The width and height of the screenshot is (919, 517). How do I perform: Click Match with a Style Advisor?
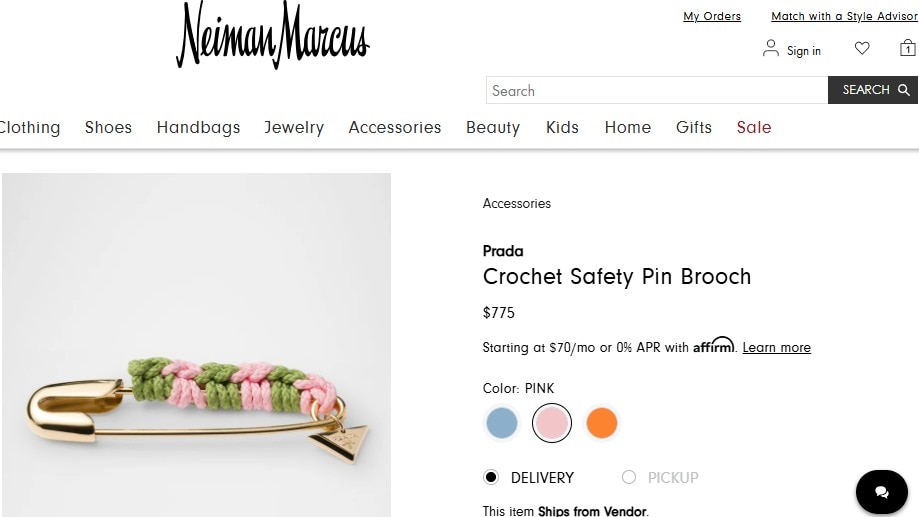[844, 16]
